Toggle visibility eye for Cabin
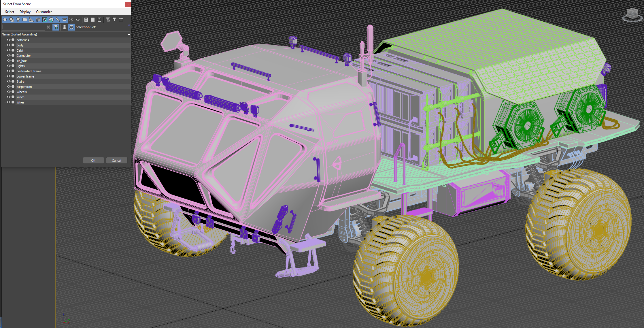The width and height of the screenshot is (644, 328). pyautogui.click(x=9, y=50)
